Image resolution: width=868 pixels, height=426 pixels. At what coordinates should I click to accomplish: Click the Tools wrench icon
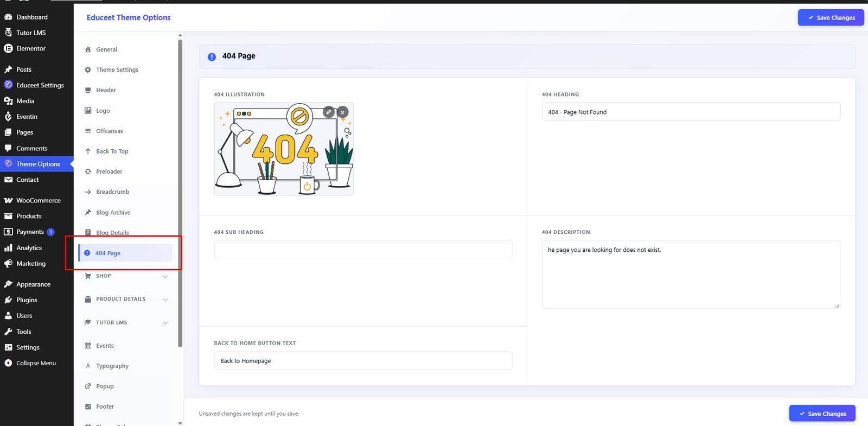(8, 332)
